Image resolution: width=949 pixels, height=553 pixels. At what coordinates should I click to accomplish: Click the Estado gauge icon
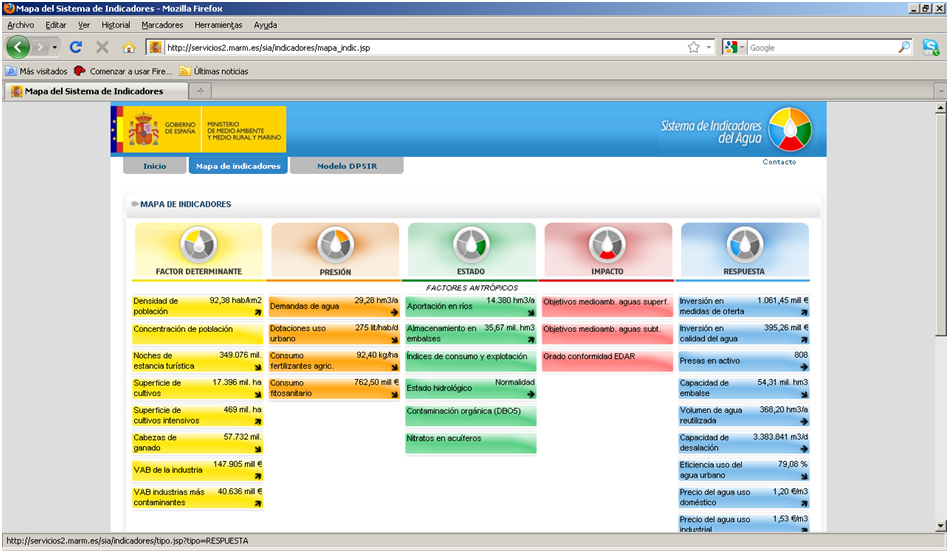(x=471, y=244)
